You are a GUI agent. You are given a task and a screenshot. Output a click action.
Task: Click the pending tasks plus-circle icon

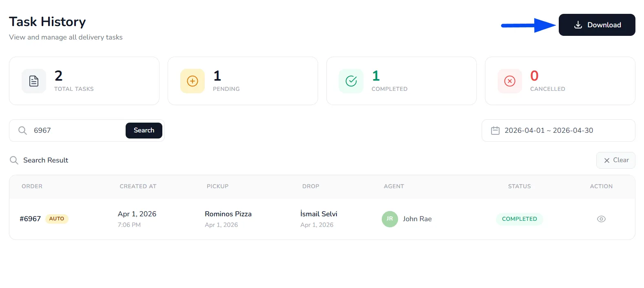(x=193, y=81)
